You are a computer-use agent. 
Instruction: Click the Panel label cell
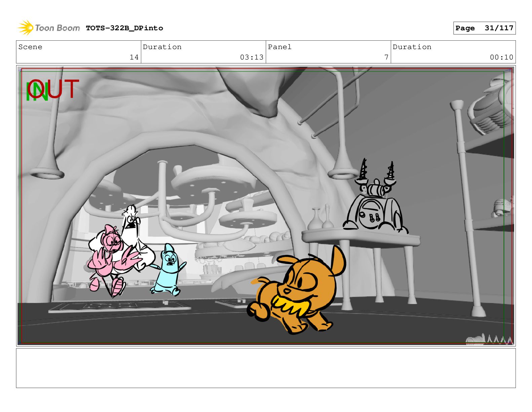328,52
